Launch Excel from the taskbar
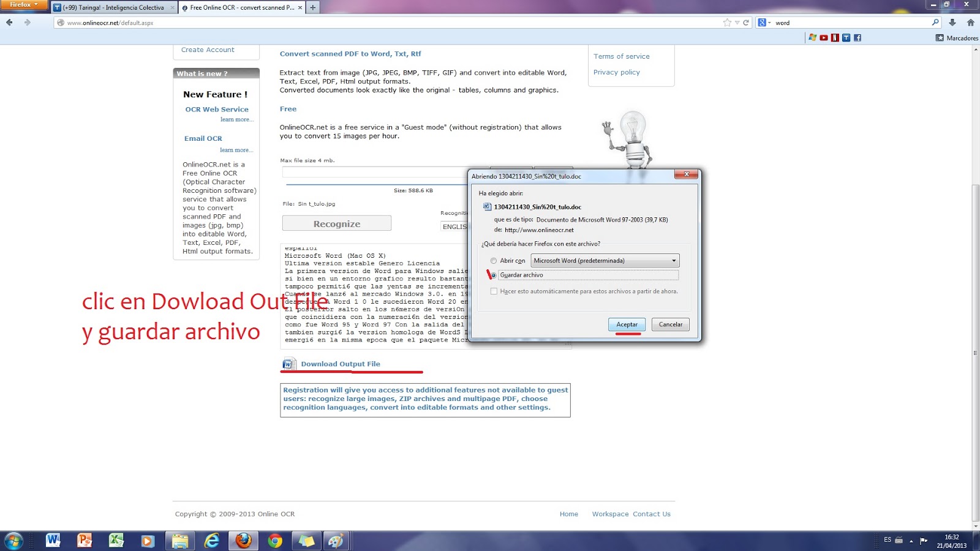 (116, 541)
